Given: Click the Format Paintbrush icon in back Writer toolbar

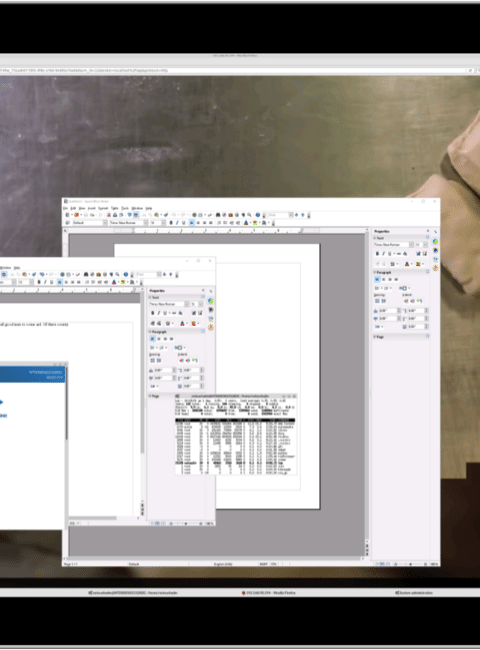Looking at the screenshot, I should (165, 215).
